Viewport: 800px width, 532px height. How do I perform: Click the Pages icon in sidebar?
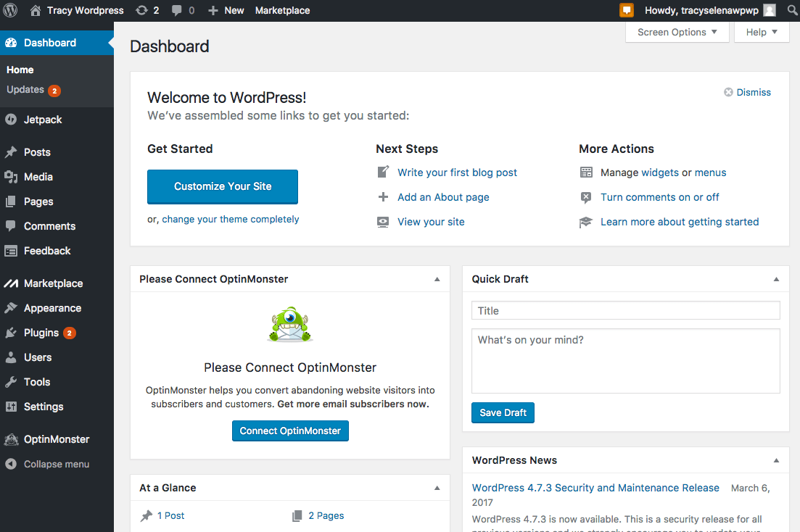point(11,201)
